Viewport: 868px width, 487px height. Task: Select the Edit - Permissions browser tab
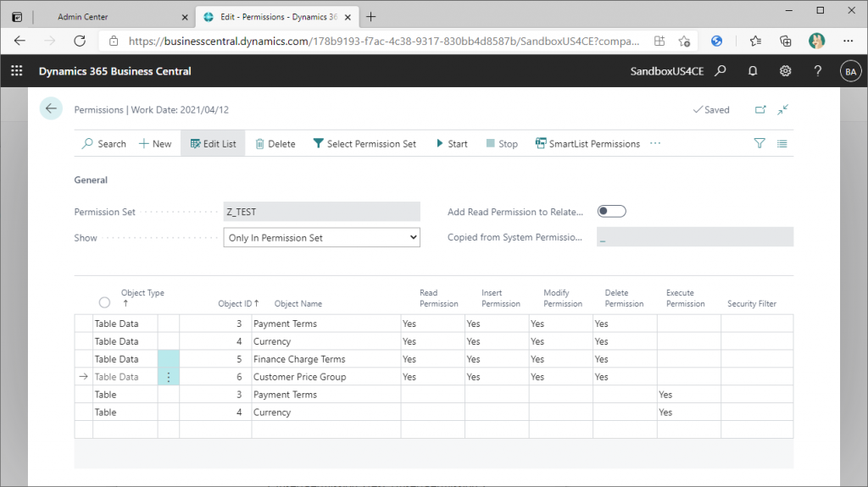pyautogui.click(x=278, y=17)
